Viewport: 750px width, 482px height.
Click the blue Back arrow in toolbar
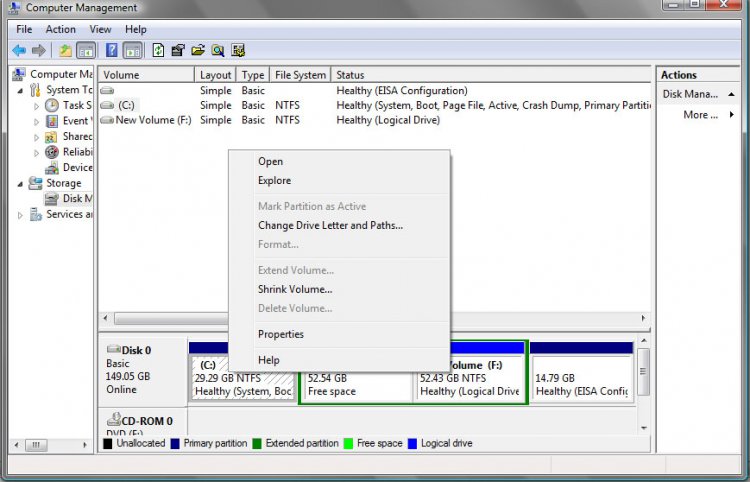[x=18, y=50]
